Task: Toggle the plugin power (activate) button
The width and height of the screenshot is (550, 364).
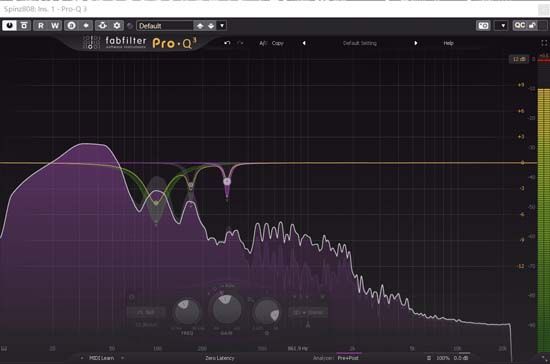Action: 9,26
